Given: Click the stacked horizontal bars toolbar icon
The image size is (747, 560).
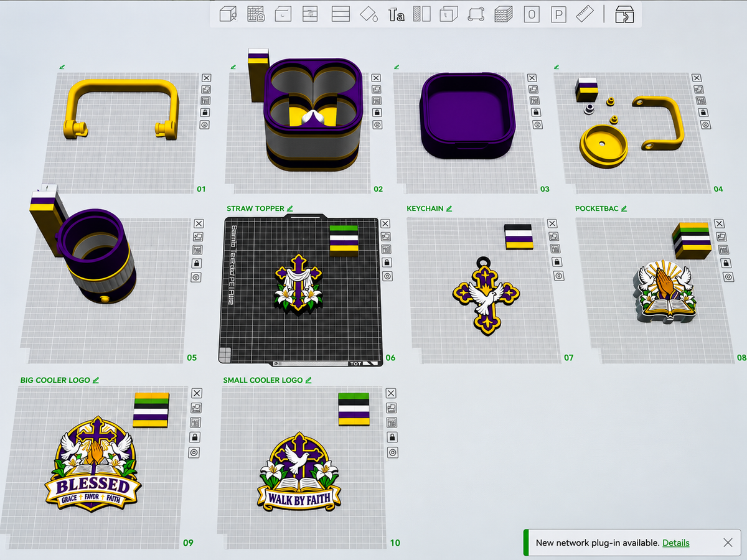Looking at the screenshot, I should (x=341, y=14).
